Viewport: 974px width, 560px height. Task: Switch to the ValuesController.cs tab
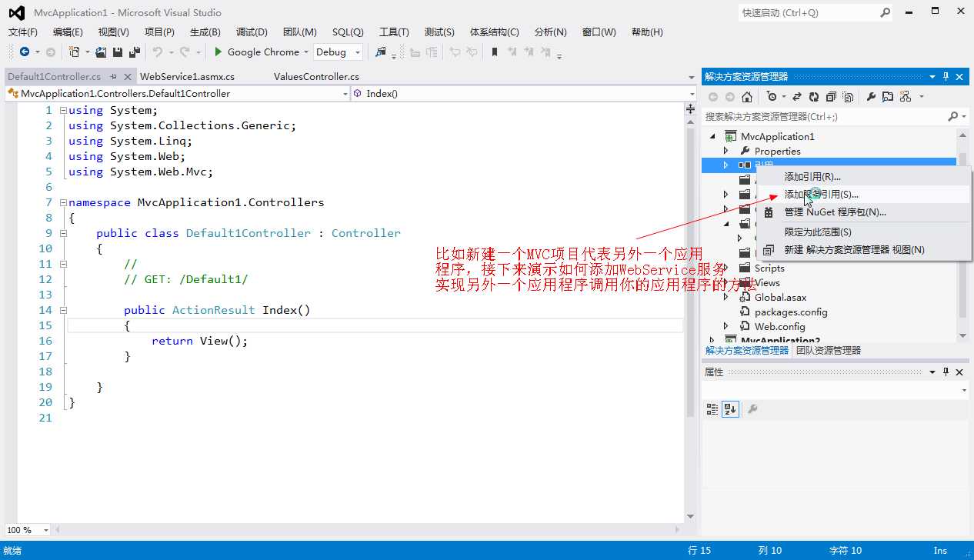(x=317, y=77)
